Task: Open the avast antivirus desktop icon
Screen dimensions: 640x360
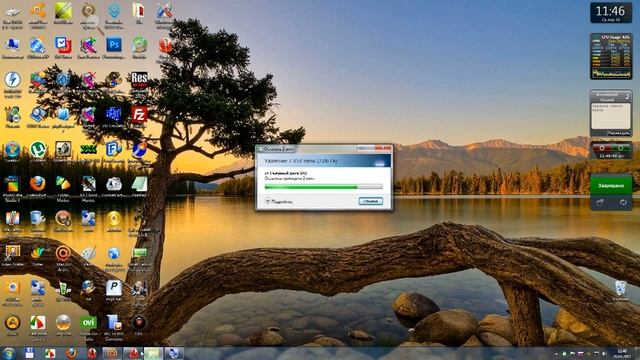Action: [38, 11]
